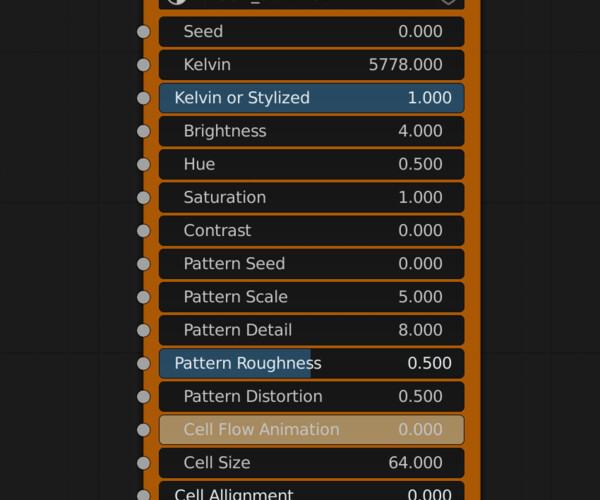The image size is (600, 500).
Task: Click the Pattern Roughness slider
Action: pyautogui.click(x=311, y=363)
